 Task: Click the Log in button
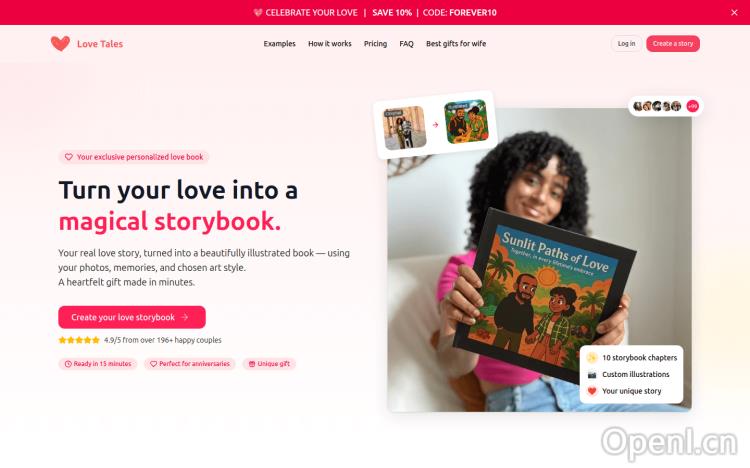(x=626, y=44)
